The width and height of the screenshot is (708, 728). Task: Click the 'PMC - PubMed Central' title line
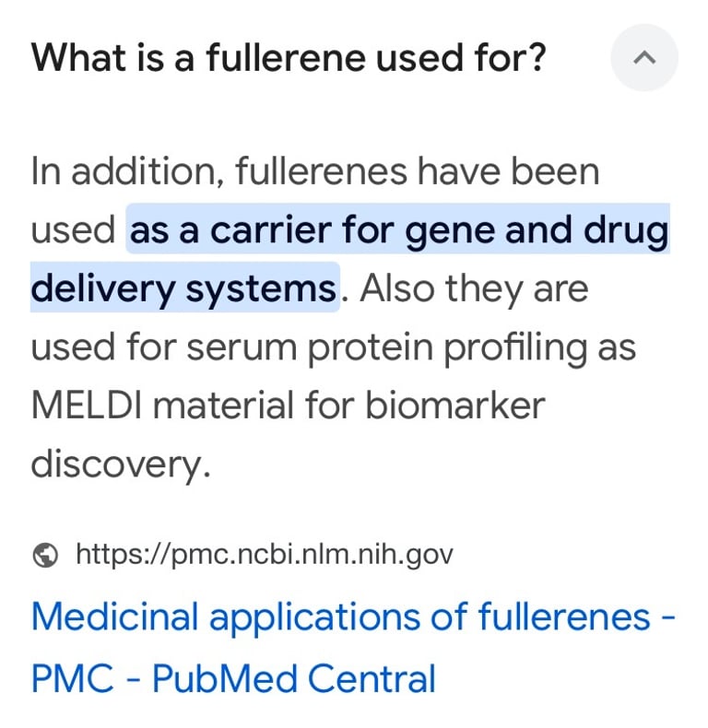[x=233, y=678]
